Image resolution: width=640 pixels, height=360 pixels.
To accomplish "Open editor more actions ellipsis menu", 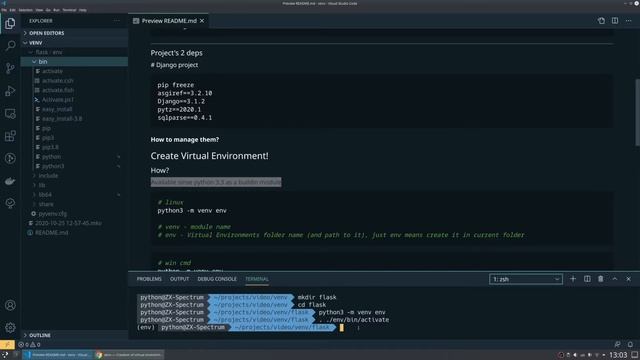I will (x=629, y=20).
